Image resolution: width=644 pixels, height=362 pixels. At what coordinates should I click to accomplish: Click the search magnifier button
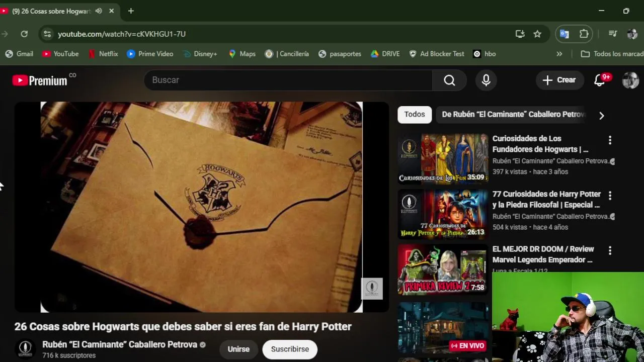[449, 80]
